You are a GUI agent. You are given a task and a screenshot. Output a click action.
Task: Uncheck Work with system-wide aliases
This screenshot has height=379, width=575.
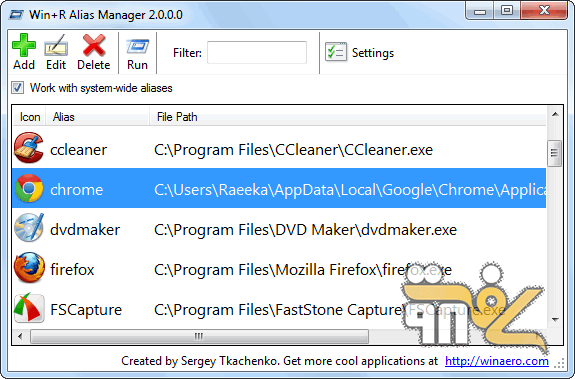coord(17,88)
